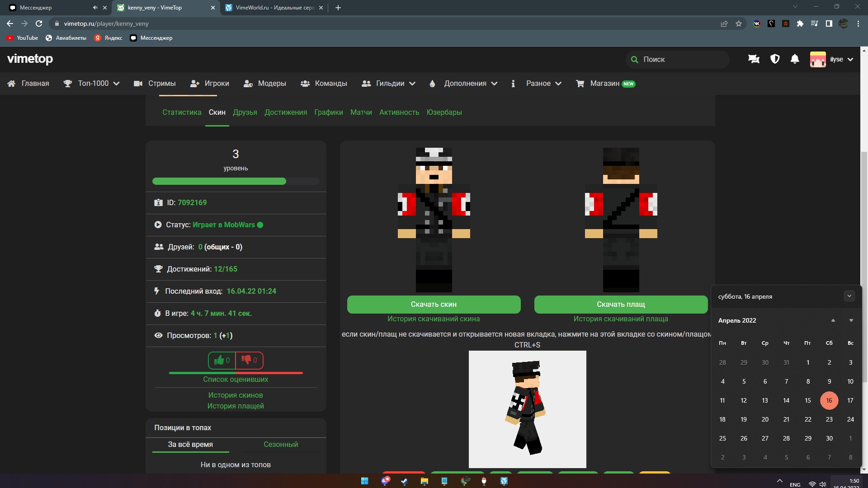
Task: Click the notification bell icon
Action: coord(795,59)
